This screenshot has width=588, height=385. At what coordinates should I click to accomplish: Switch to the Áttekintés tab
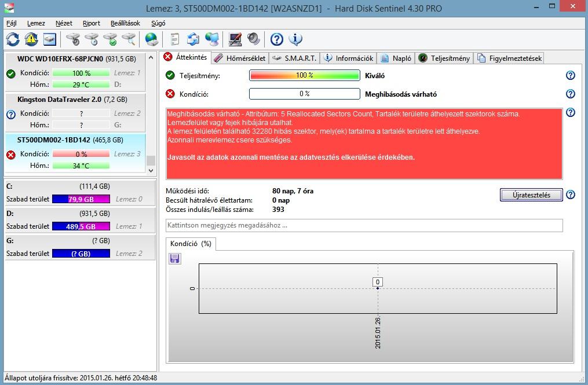(x=186, y=57)
